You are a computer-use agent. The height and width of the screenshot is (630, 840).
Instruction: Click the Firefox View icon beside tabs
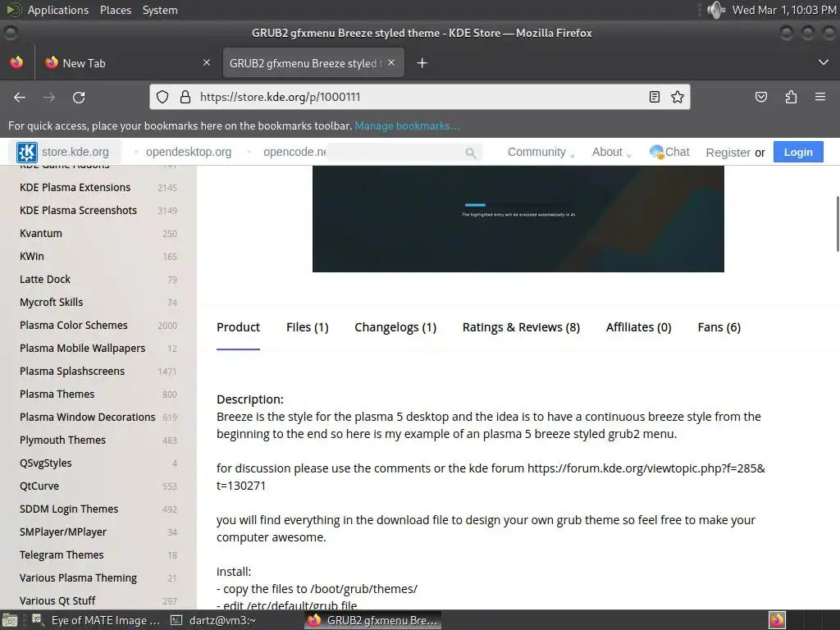16,62
